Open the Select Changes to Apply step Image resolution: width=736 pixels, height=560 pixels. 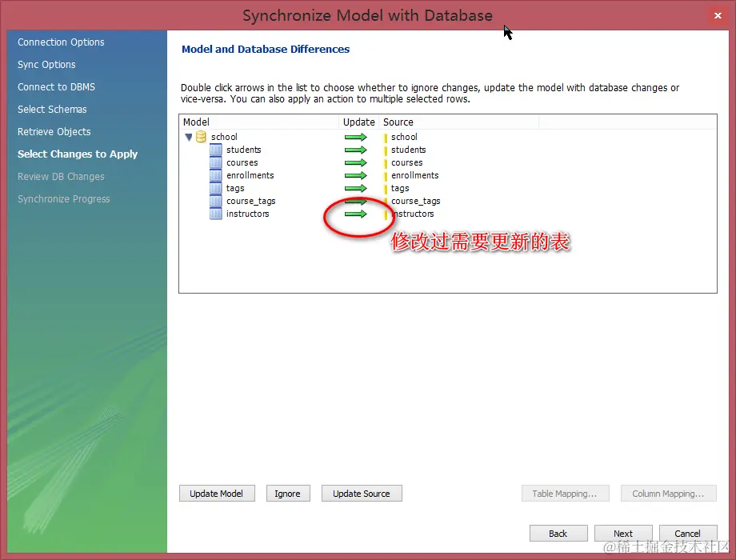click(x=78, y=154)
